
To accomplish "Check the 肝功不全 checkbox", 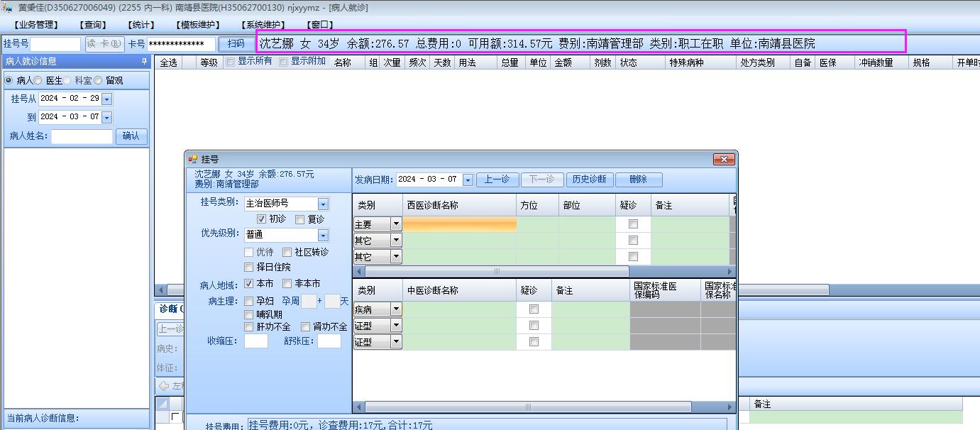I will [x=248, y=327].
